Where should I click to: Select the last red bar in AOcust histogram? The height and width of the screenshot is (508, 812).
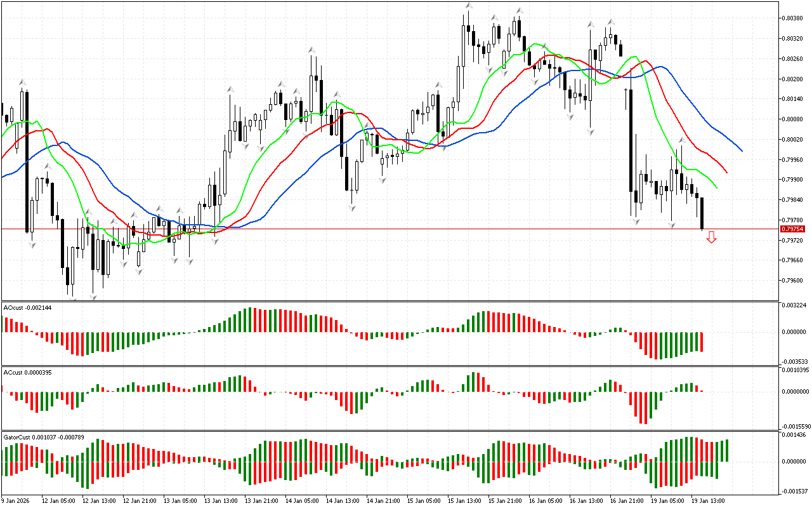pyautogui.click(x=702, y=342)
